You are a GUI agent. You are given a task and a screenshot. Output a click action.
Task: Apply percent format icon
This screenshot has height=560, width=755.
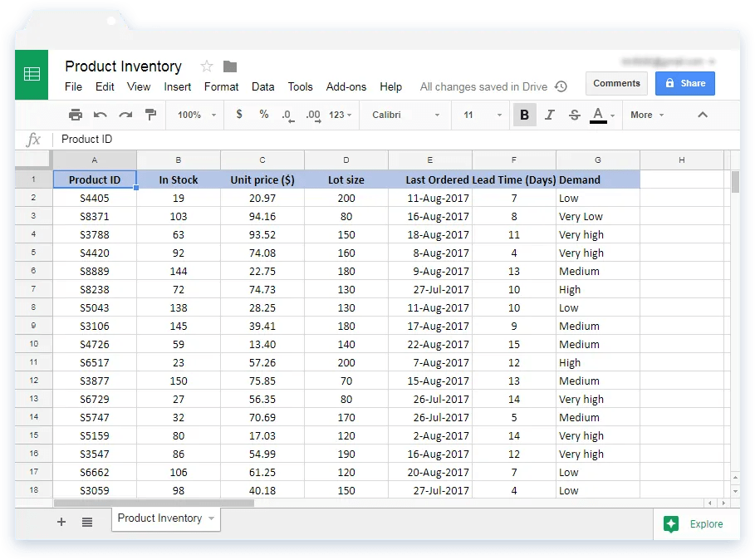tap(263, 115)
